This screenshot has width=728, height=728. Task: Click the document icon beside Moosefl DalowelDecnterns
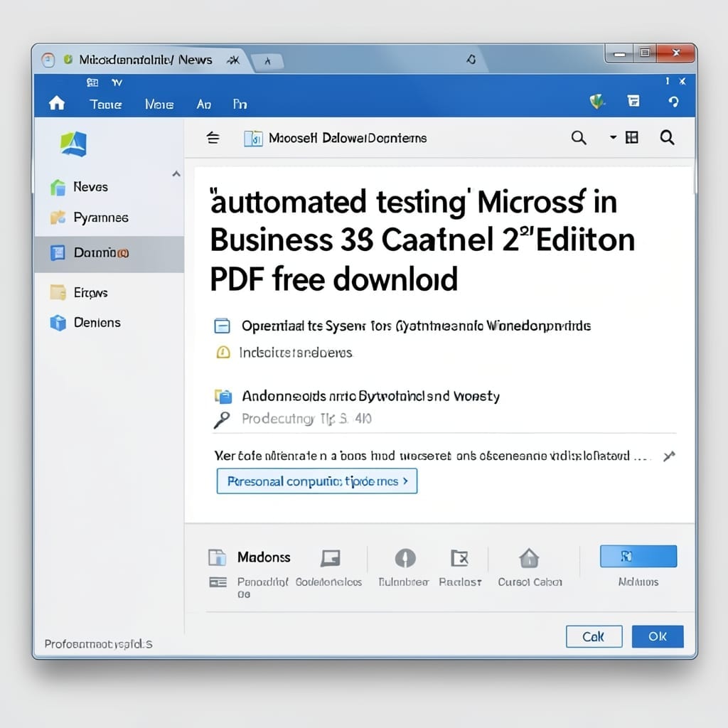[x=253, y=139]
